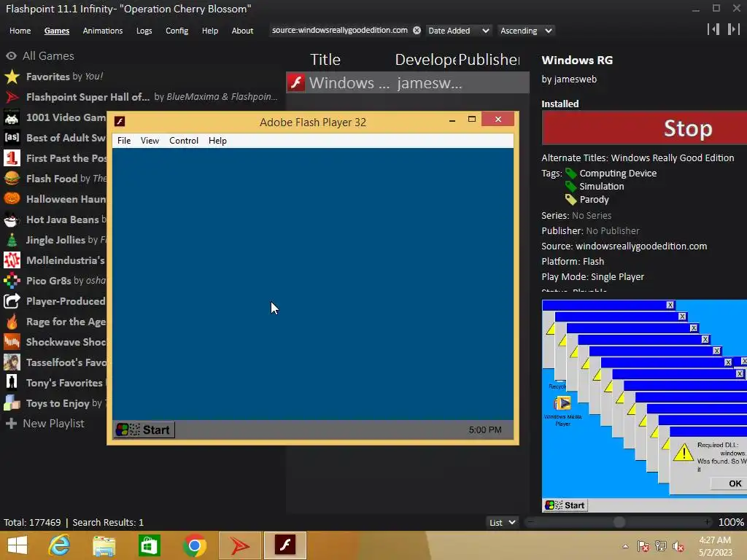Viewport: 747px width, 560px height.
Task: Click the 1001 Video Games playlist icon
Action: pos(12,117)
